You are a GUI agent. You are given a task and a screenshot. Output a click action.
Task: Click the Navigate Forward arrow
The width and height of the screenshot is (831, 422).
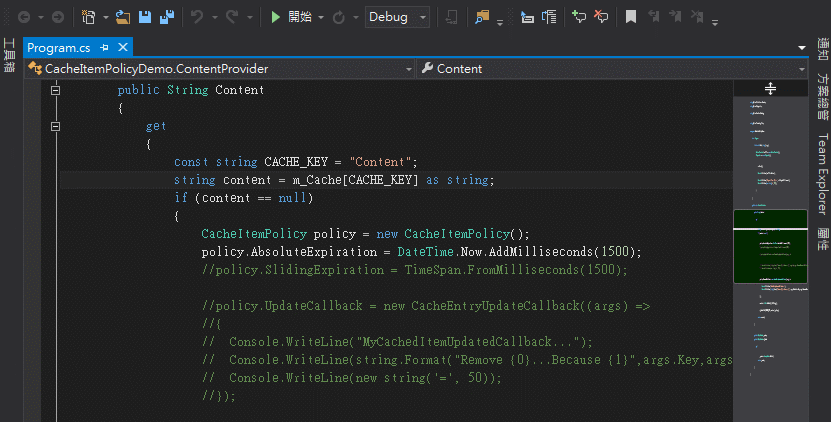coord(58,17)
